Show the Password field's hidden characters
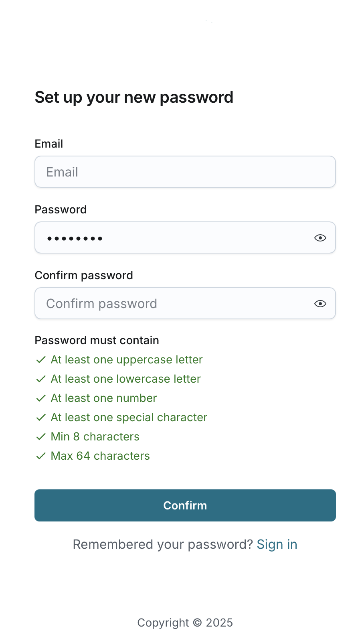Viewport: 364px width, 637px height. [320, 238]
